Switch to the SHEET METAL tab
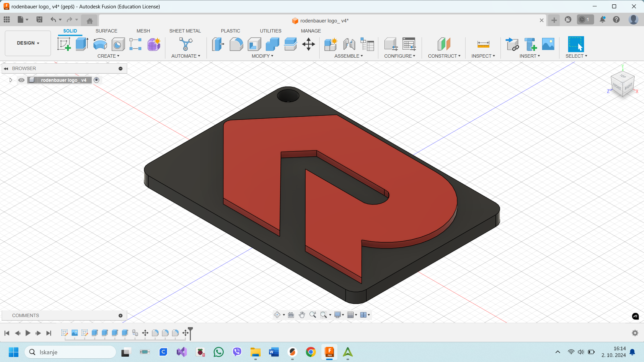Screen dimensions: 644x362 (x=185, y=31)
